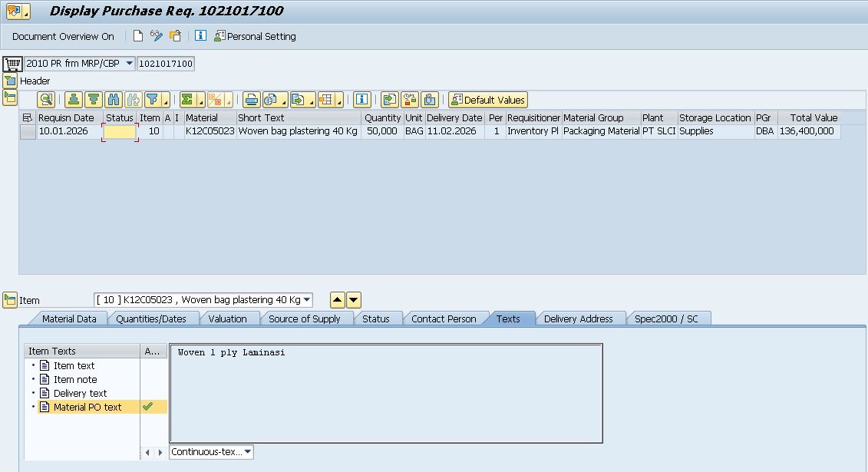This screenshot has width=868, height=472.
Task: Click the Personal Setting button
Action: coord(256,36)
